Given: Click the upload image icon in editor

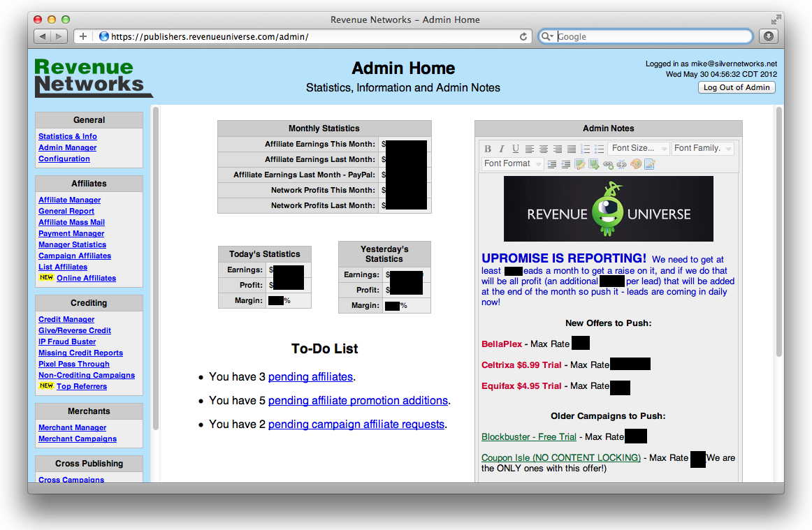Looking at the screenshot, I should [x=594, y=164].
